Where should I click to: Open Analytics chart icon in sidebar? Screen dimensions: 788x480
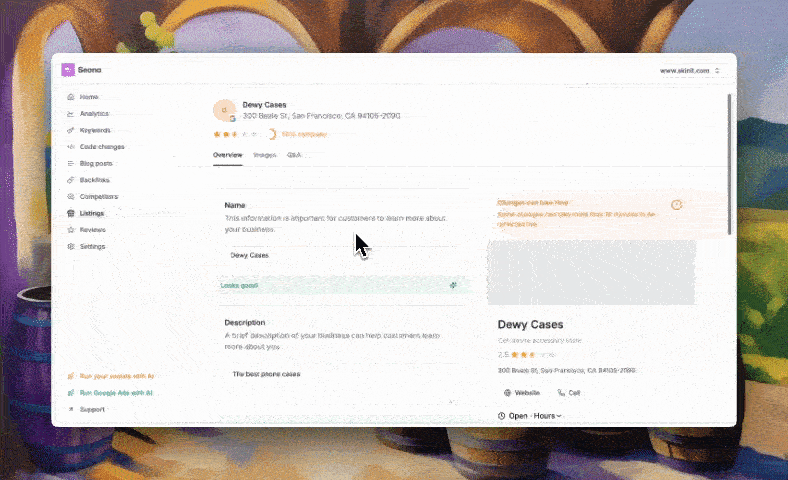tap(70, 114)
